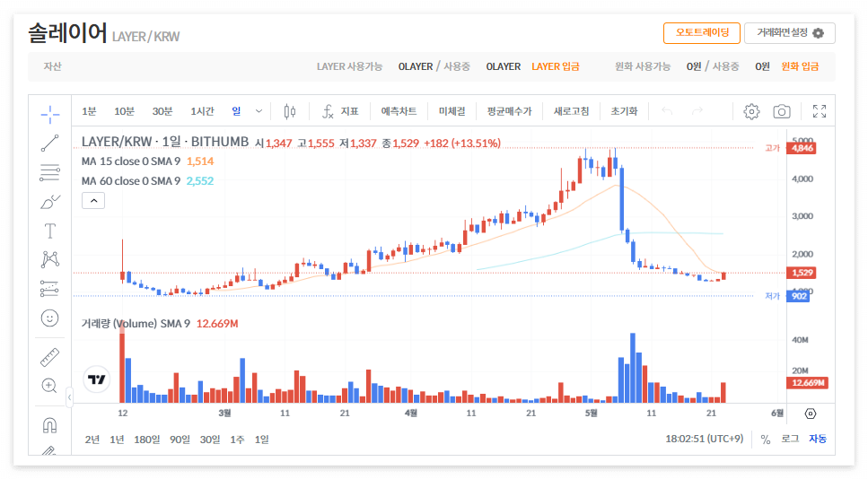The image size is (868, 479).
Task: Select the trend line drawing tool
Action: click(x=50, y=144)
